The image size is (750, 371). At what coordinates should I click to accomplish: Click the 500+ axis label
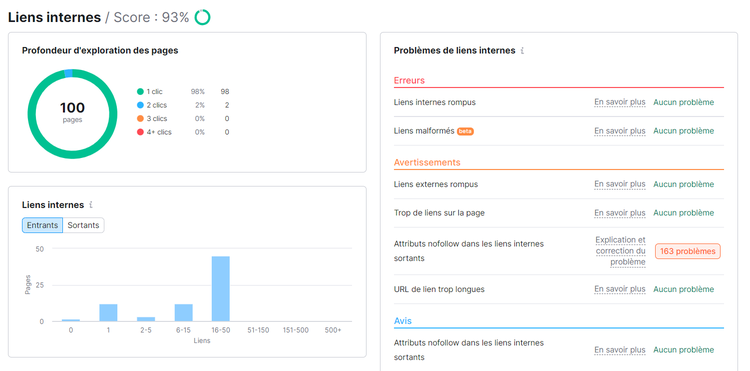(333, 330)
